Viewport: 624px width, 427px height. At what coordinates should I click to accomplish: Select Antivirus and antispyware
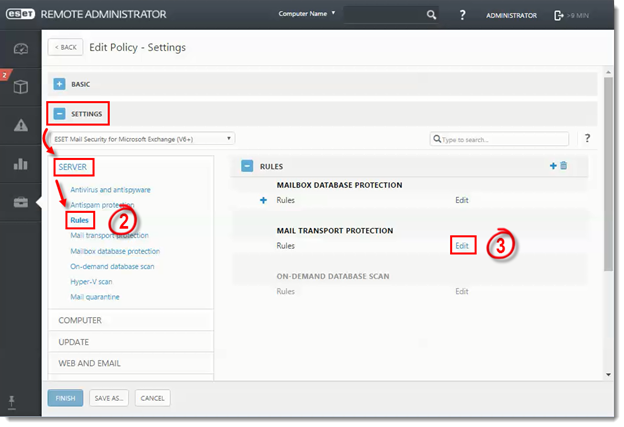110,190
